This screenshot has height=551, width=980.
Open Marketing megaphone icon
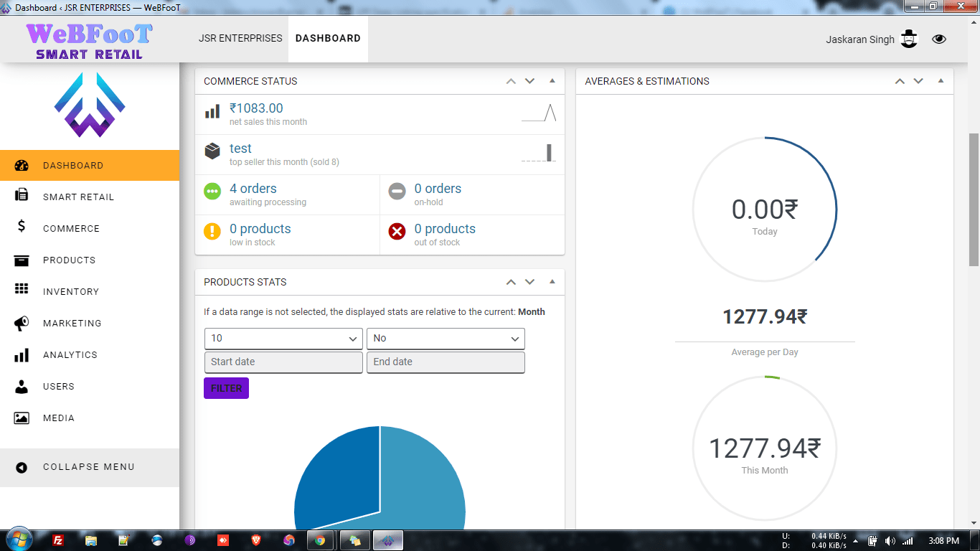tap(22, 324)
